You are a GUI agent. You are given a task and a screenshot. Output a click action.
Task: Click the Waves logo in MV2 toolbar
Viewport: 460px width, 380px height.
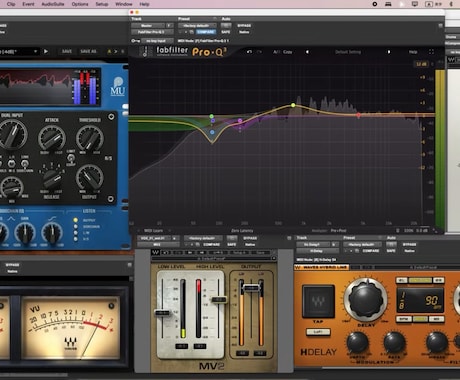coord(155,252)
